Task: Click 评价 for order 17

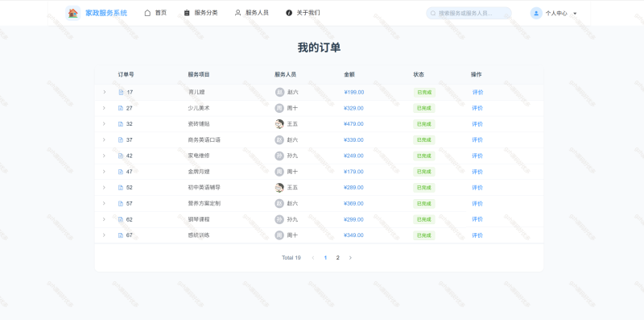Action: click(x=477, y=92)
